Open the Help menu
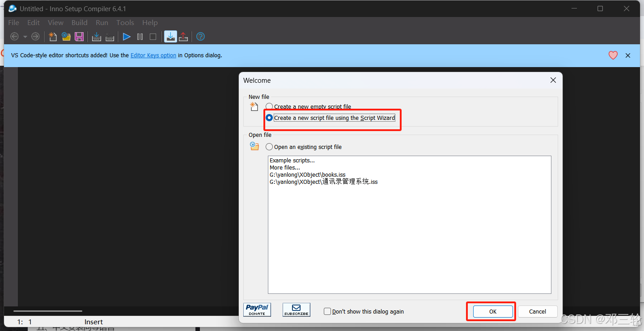 pos(150,22)
